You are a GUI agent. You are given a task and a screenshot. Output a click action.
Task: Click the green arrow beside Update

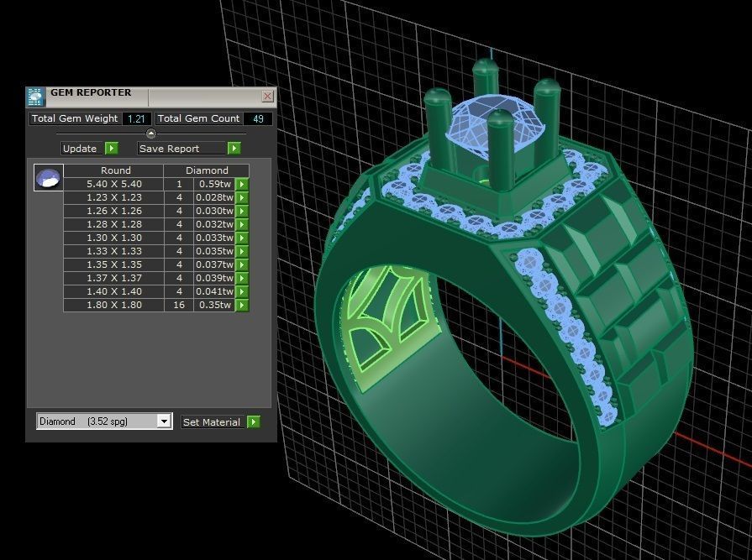pos(111,149)
